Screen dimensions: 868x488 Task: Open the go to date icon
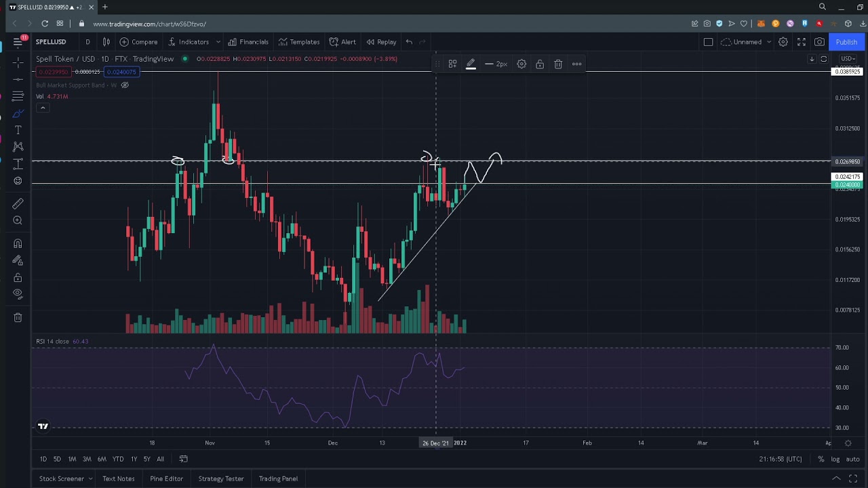183,459
